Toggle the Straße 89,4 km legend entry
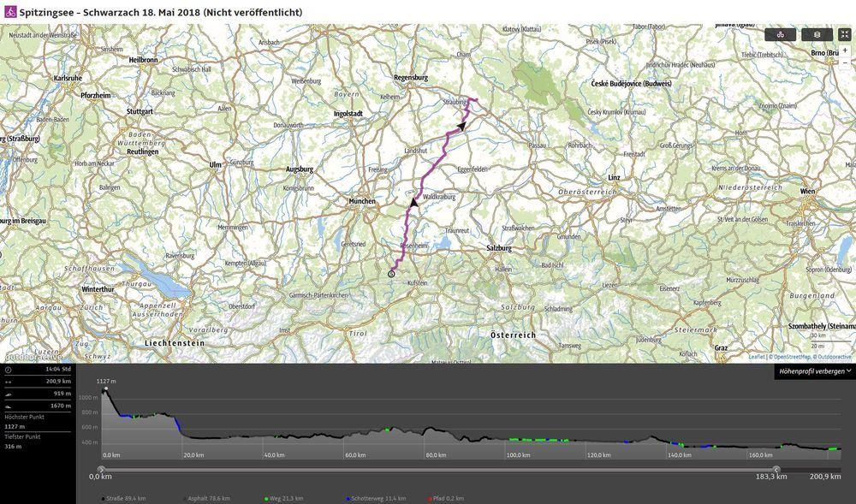This screenshot has height=504, width=856. [123, 498]
